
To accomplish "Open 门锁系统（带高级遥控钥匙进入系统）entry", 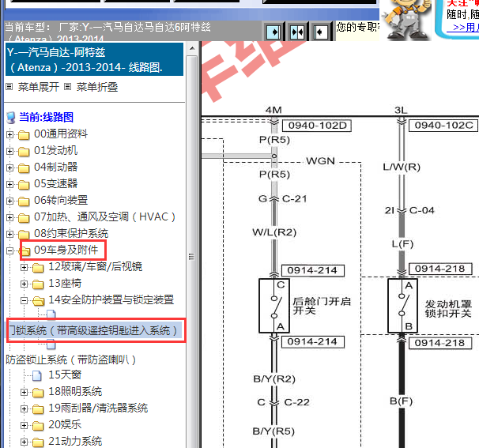I will point(94,330).
